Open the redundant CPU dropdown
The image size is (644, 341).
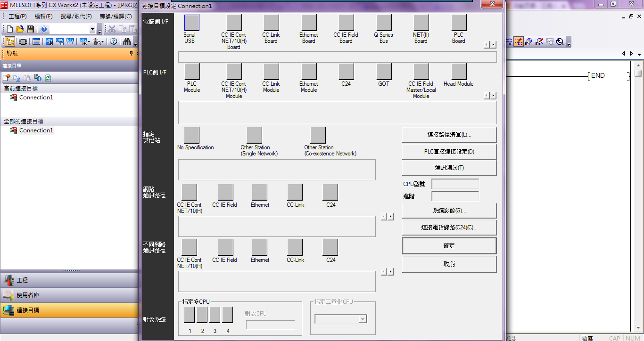click(x=362, y=319)
